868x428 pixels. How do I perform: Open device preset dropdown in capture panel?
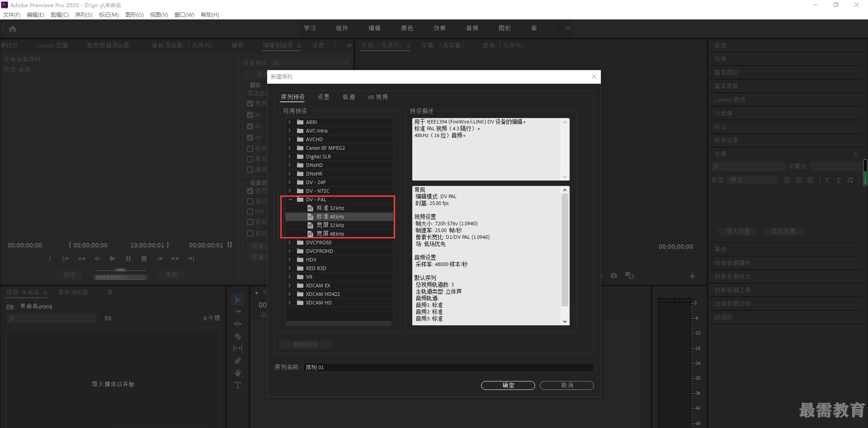coord(311,63)
